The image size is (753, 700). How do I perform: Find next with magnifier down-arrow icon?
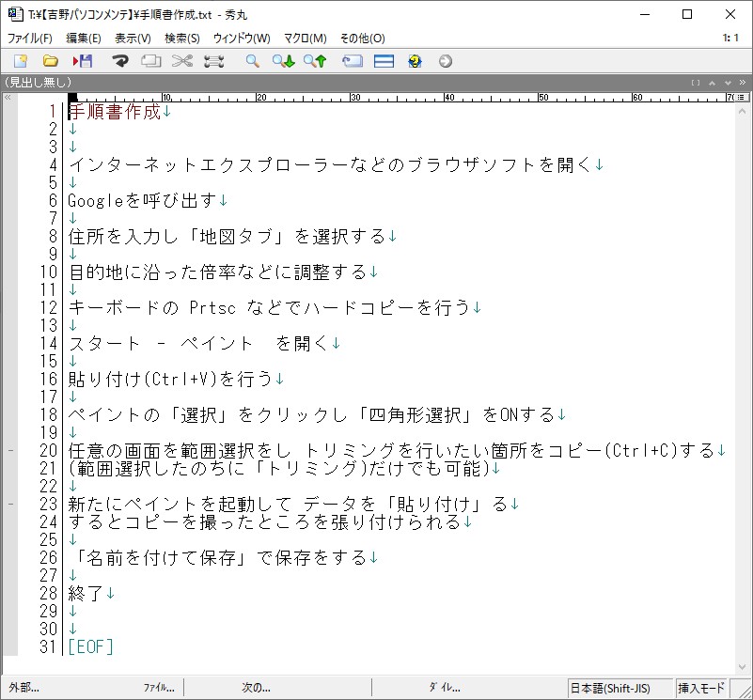pos(283,61)
